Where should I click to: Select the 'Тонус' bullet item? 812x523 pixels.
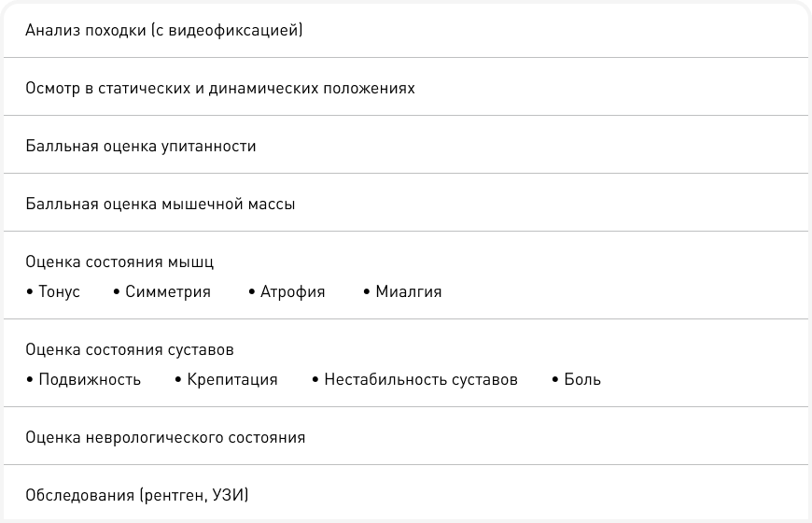coord(59,292)
